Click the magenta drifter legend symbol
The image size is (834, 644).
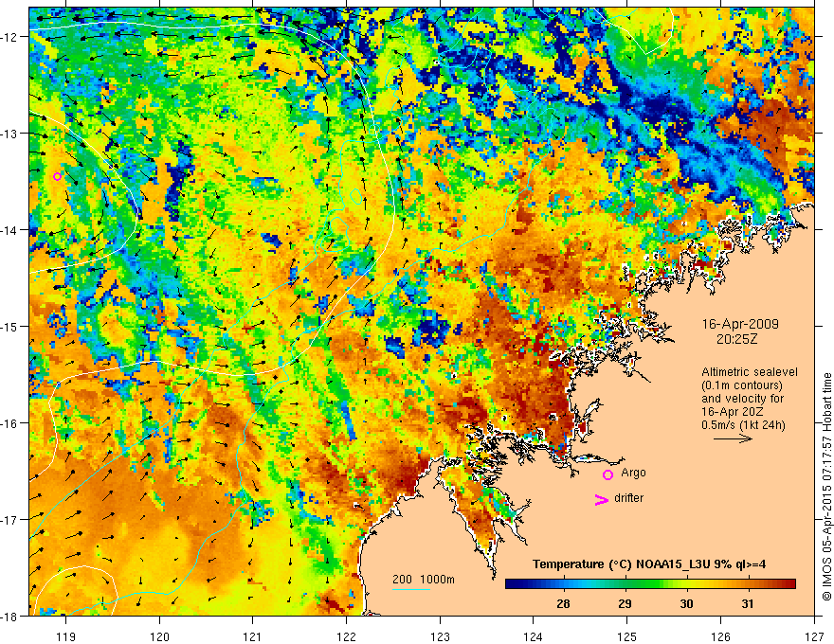click(601, 499)
